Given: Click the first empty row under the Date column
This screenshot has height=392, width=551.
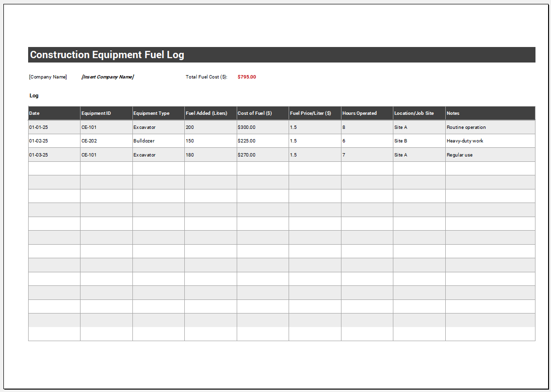Looking at the screenshot, I should pos(53,168).
